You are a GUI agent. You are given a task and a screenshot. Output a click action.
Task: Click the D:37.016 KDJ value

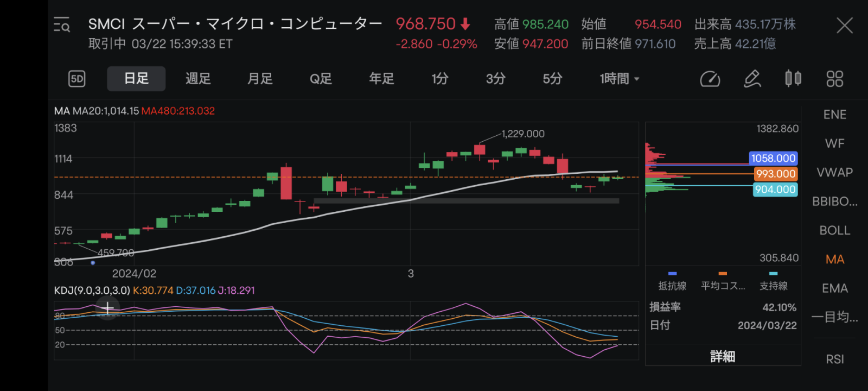point(196,291)
